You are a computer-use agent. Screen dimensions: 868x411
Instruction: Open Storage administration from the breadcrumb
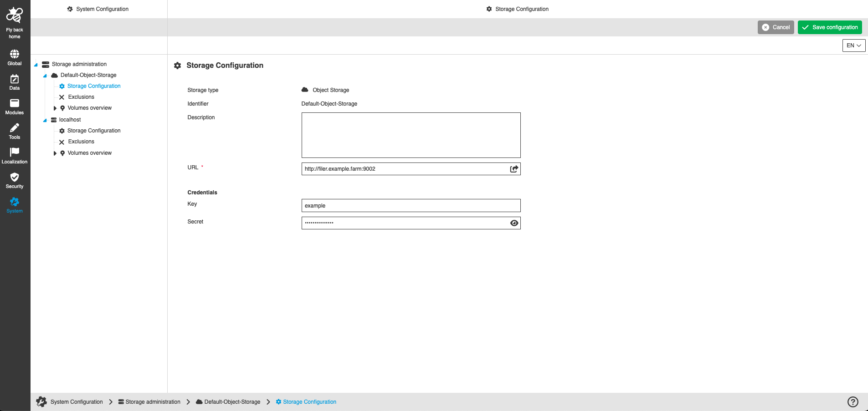pos(153,401)
